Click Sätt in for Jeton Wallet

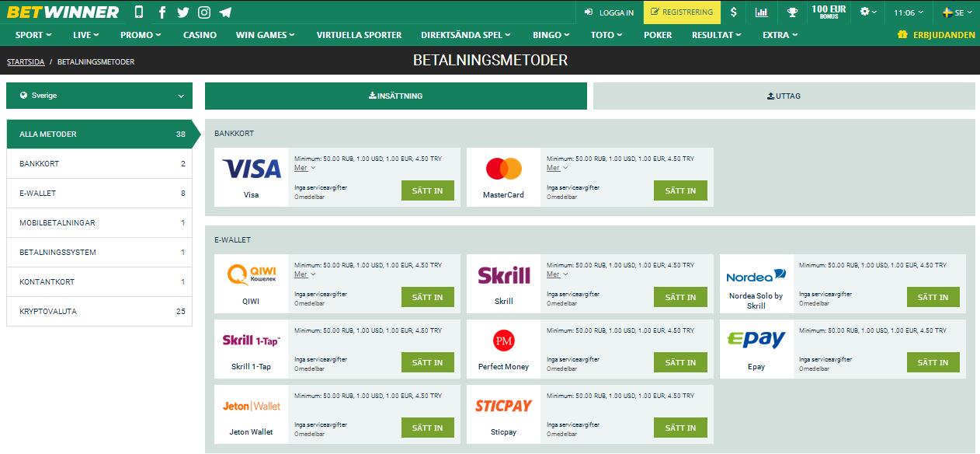click(428, 428)
